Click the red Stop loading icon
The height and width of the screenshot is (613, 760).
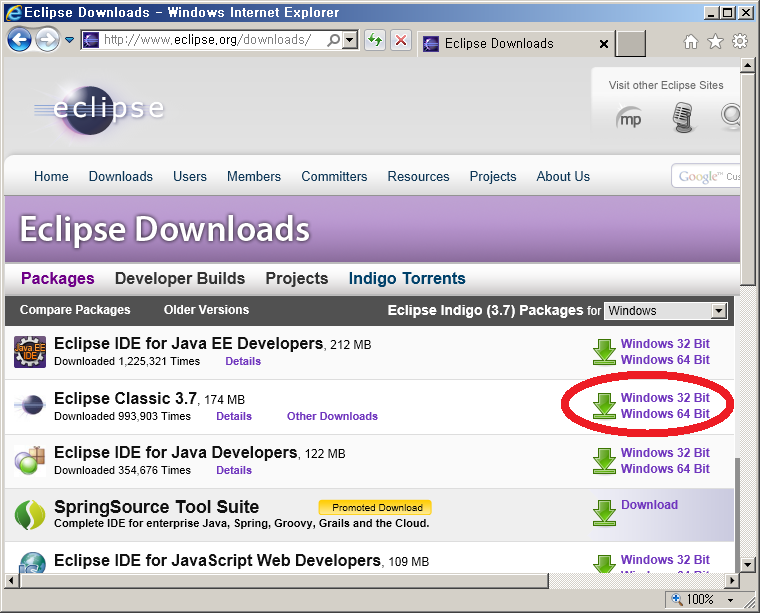tap(401, 40)
